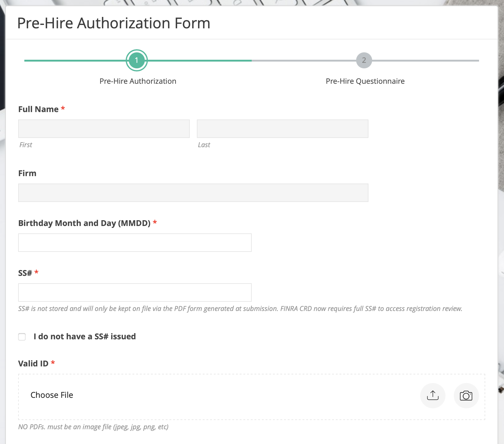Click the First name input field

click(x=104, y=129)
